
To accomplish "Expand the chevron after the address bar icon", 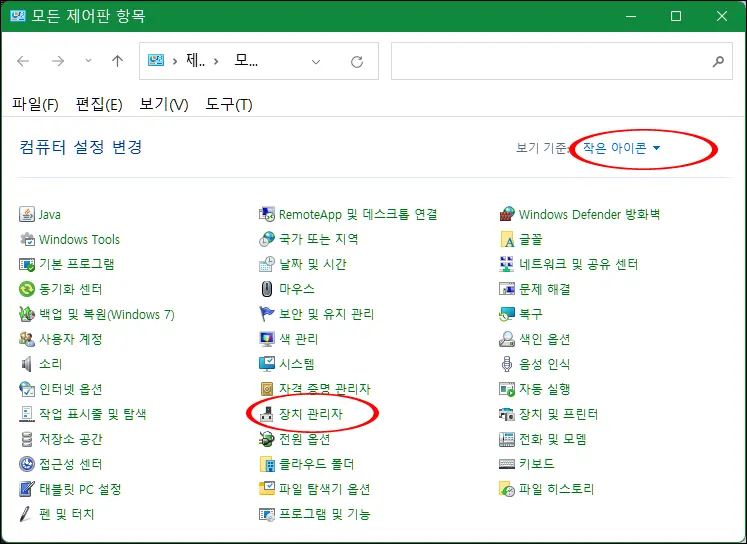I will pyautogui.click(x=175, y=61).
